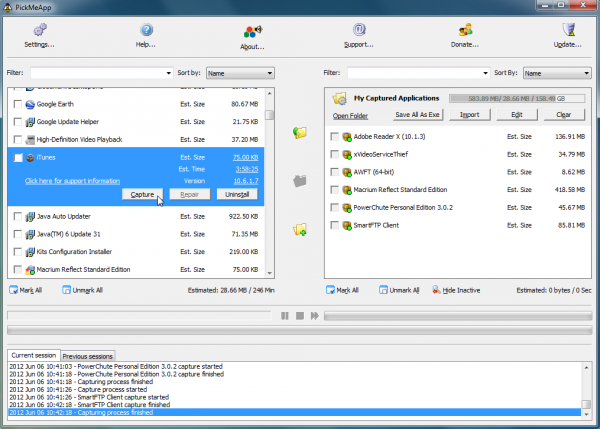The width and height of the screenshot is (600, 429).
Task: Click Unmark All under captured applications list
Action: point(399,290)
